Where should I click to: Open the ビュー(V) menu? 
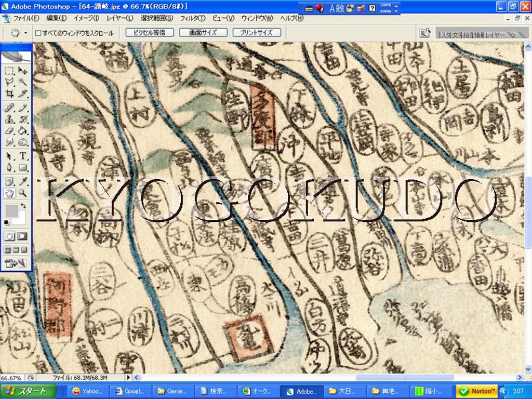(223, 18)
